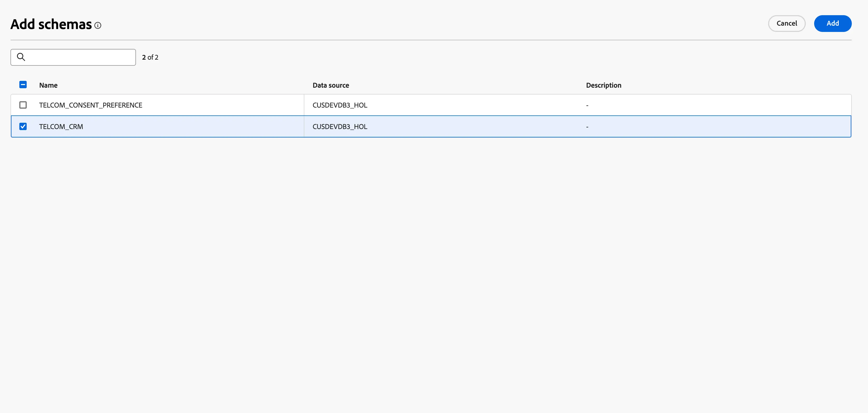Click description dash in TELCOM_CONSENT_PREFERENCE row
The width and height of the screenshot is (868, 413).
(587, 105)
